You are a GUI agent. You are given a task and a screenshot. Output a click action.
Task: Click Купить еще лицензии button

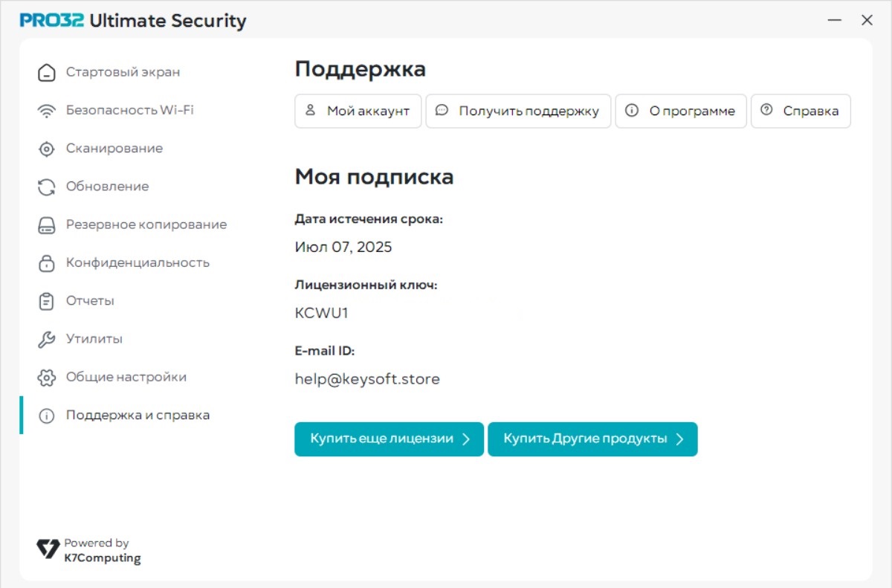coord(389,439)
